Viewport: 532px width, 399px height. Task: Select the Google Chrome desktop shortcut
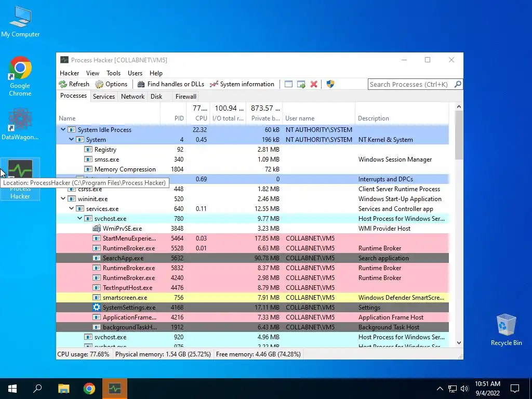[x=20, y=76]
